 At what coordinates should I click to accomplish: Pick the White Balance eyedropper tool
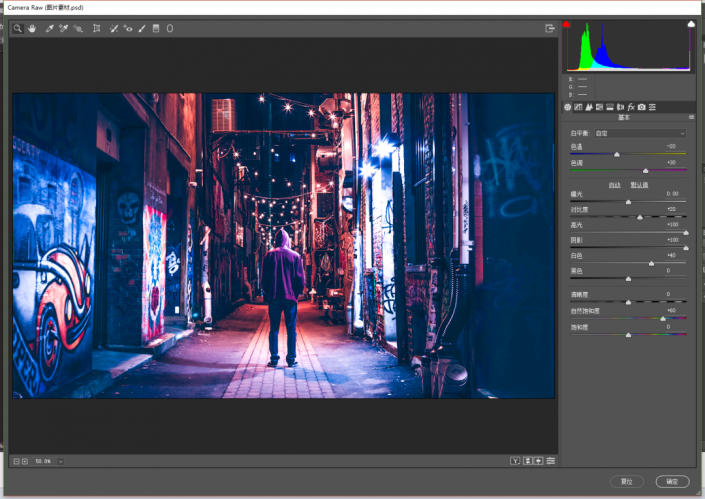(49, 29)
